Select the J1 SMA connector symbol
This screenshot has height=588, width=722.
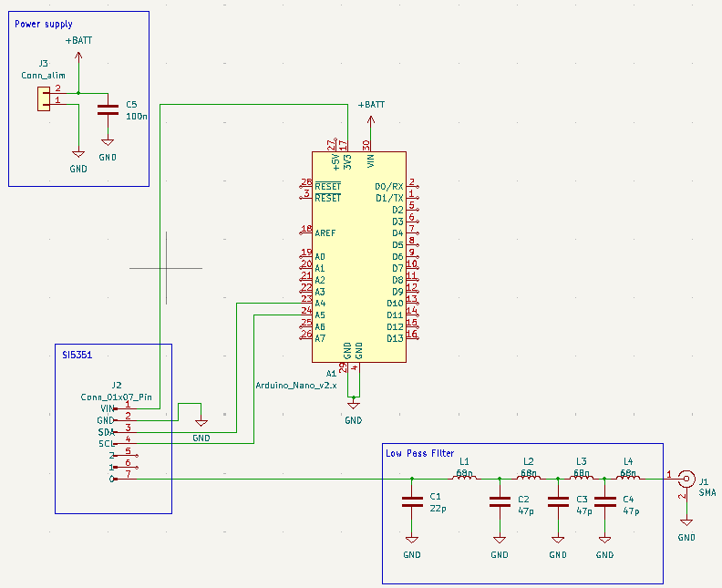(686, 479)
